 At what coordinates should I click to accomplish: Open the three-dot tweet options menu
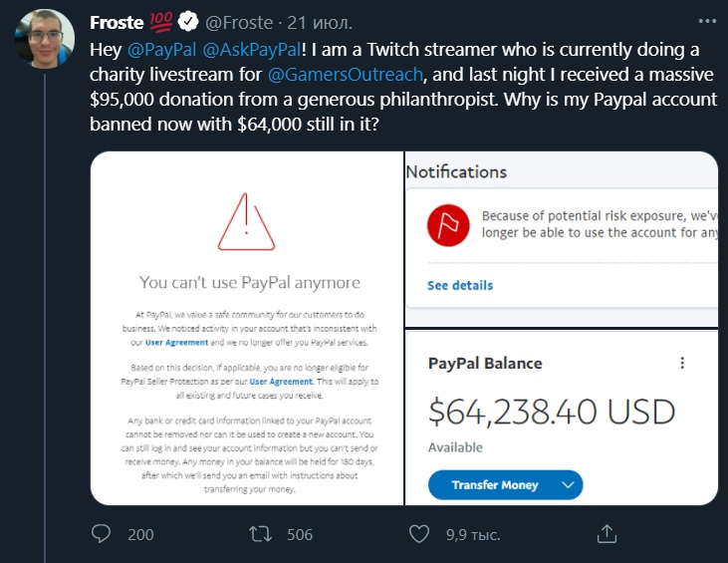707,21
